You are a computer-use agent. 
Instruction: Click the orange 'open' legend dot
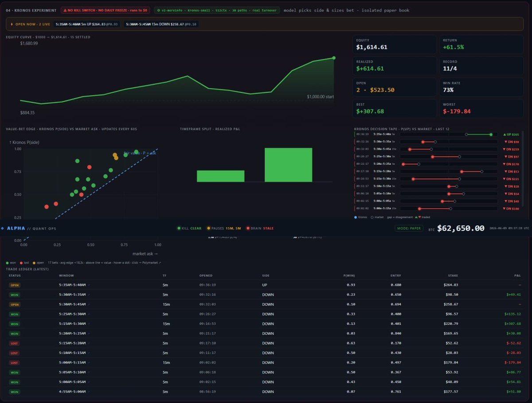click(x=34, y=263)
